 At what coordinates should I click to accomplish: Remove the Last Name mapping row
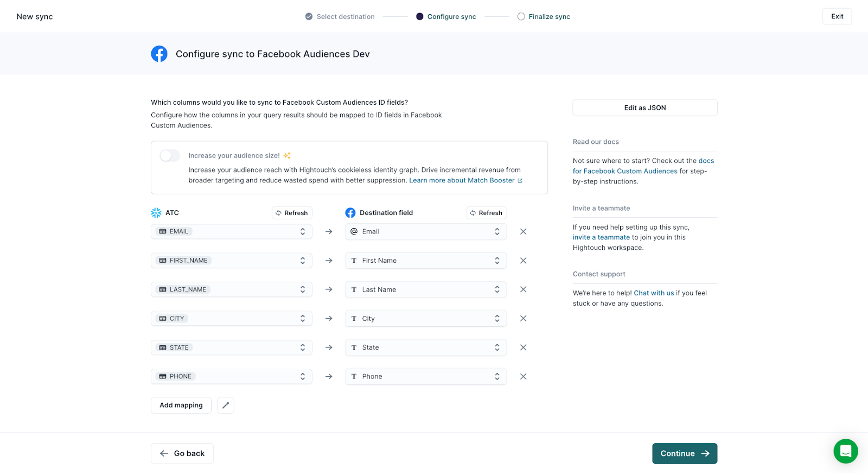[523, 289]
